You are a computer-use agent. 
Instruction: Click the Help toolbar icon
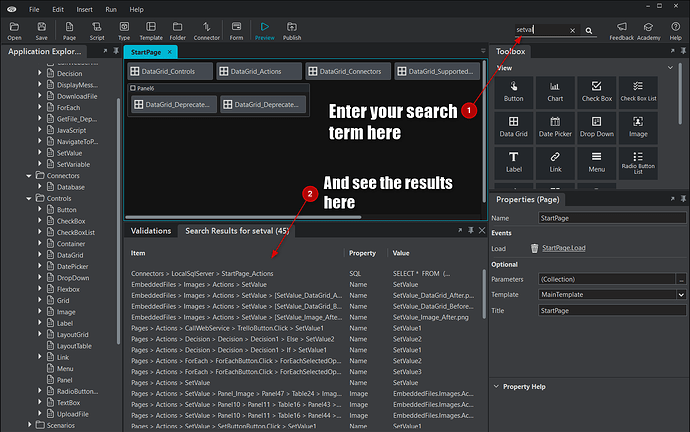[675, 31]
